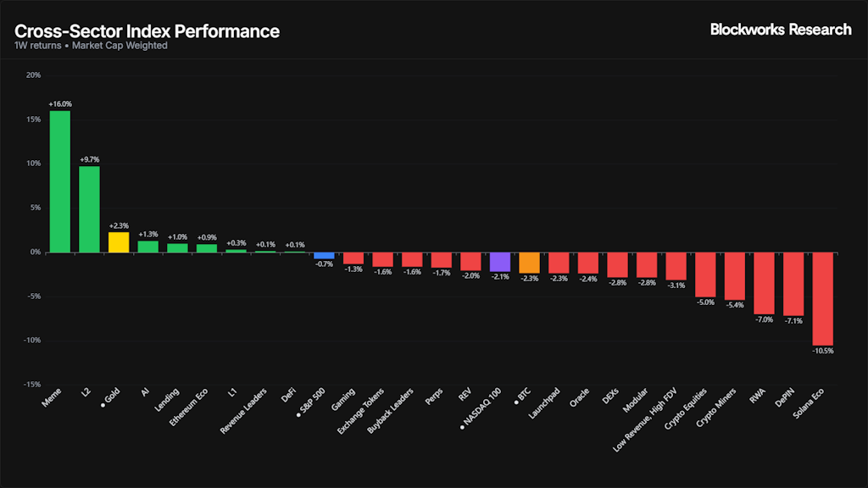Click the white dot beside NASDAQ 100
Viewport: 868px width, 488px height.
coord(462,426)
